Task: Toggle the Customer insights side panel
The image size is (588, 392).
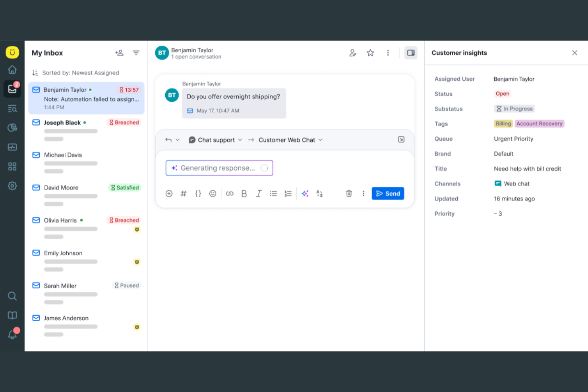Action: (x=411, y=52)
